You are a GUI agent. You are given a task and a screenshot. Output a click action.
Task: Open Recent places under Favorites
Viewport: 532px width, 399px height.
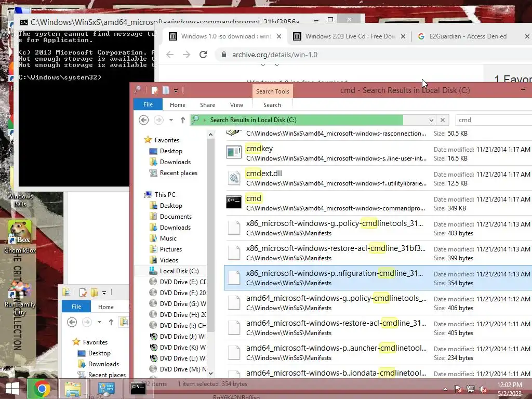click(x=179, y=173)
